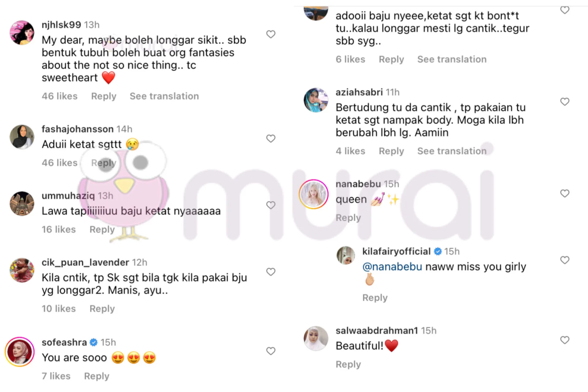Tap the heart beside ummuhaziq's comment
Screen dimensions: 588x392
(271, 205)
